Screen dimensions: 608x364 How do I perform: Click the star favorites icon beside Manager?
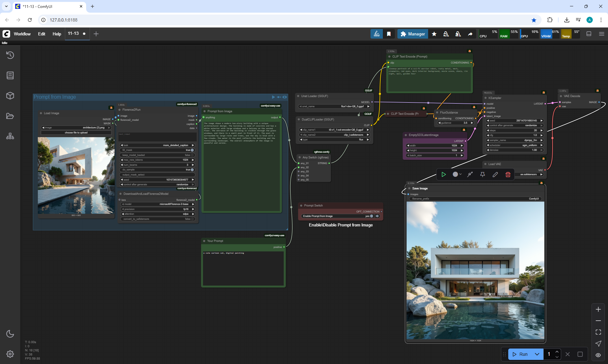coord(434,34)
